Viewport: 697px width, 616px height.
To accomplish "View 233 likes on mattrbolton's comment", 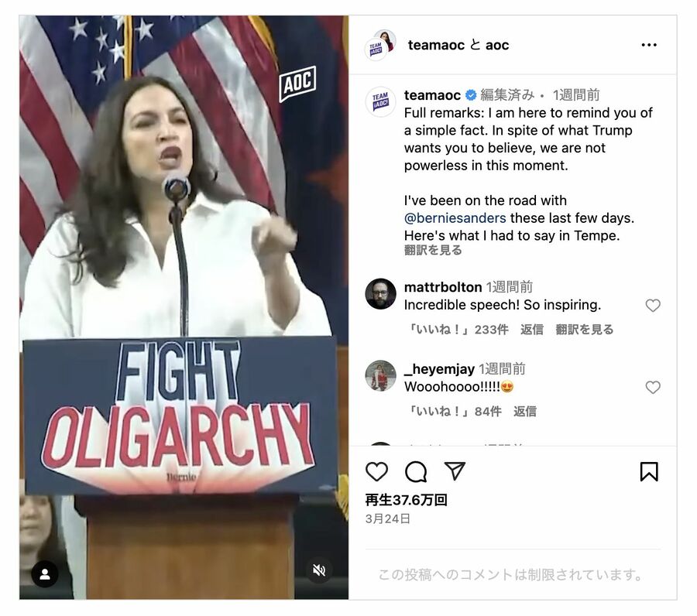I will 458,330.
